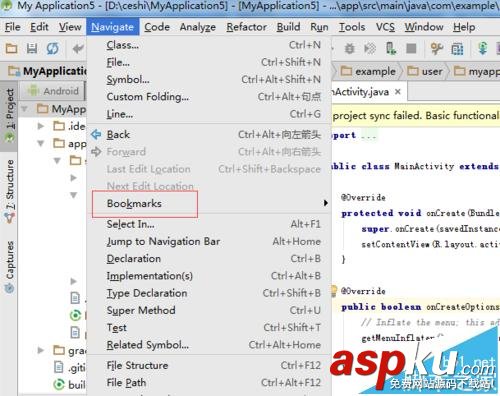Open the Refactor menu
Image resolution: width=500 pixels, height=396 pixels.
tap(247, 27)
